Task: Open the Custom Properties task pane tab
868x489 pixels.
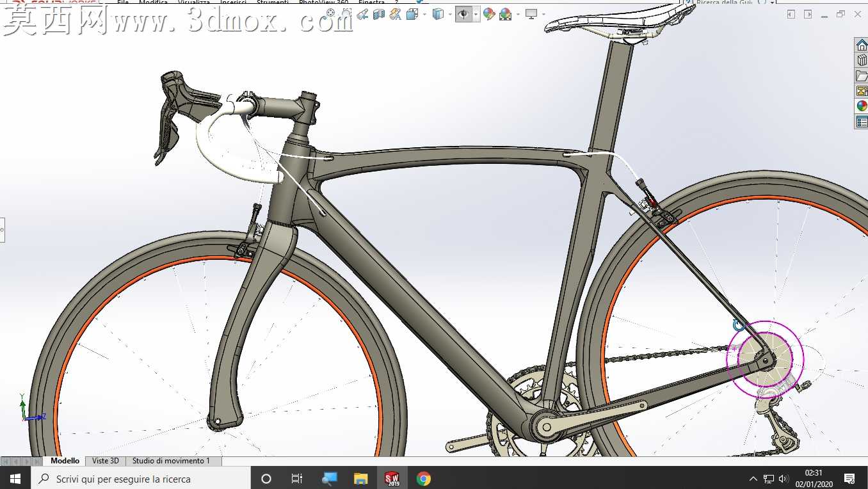Action: coord(862,122)
